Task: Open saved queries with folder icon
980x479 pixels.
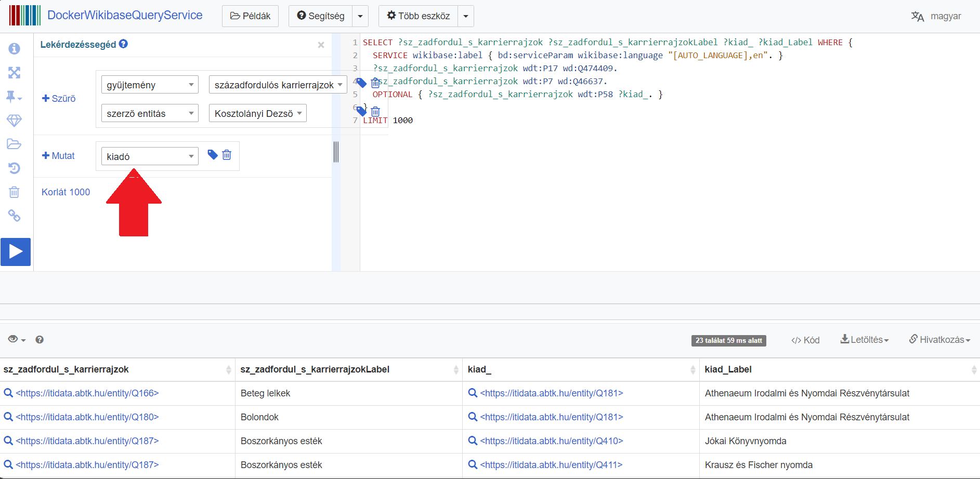Action: point(14,144)
